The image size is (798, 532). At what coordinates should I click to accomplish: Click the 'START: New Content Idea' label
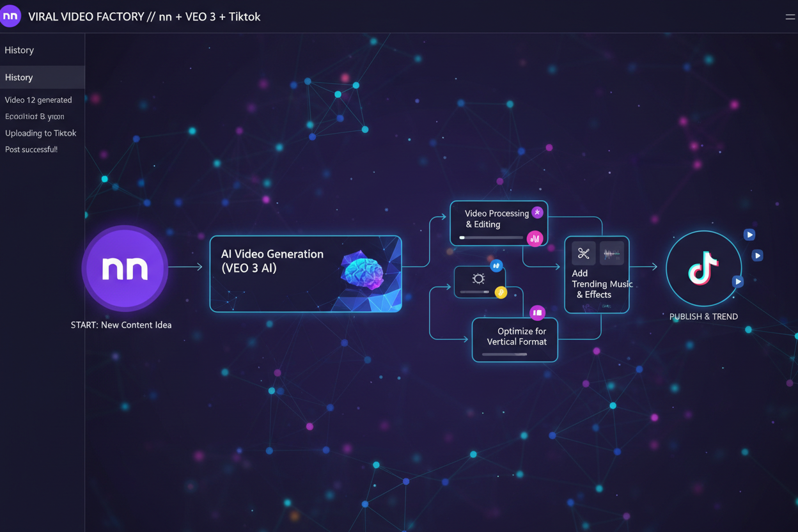(121, 325)
